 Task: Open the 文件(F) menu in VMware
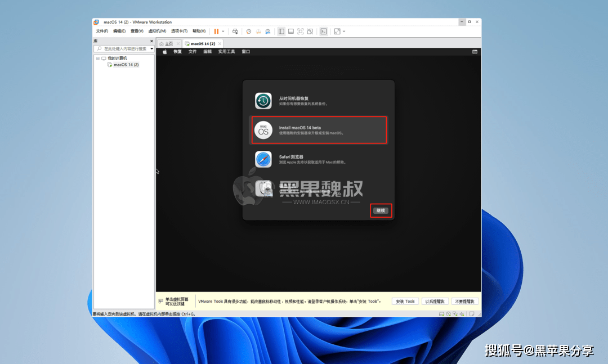click(x=102, y=31)
